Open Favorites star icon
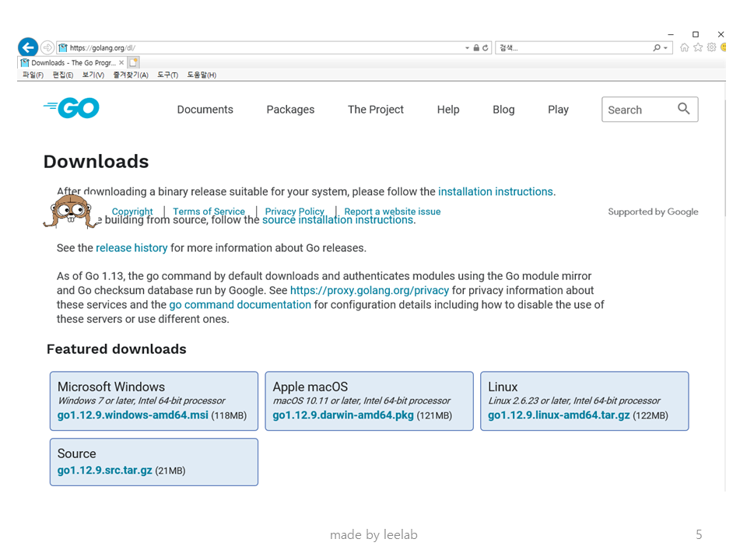The image size is (747, 560). 698,47
